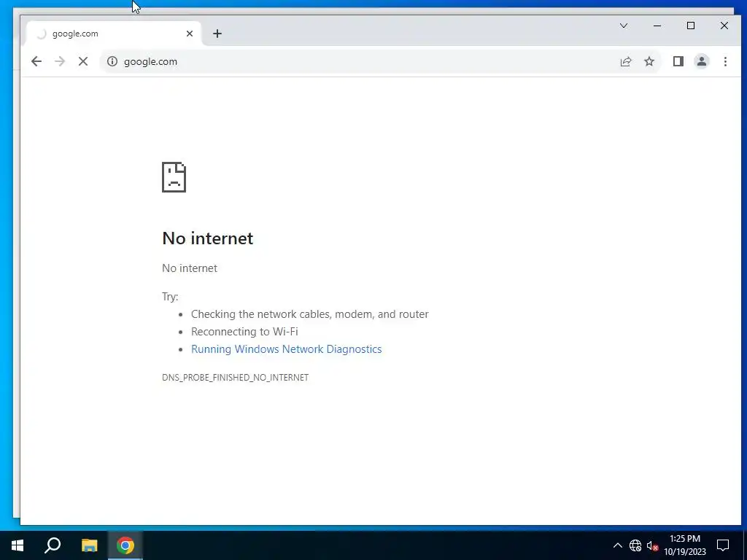Open the Chrome profile avatar

701,61
